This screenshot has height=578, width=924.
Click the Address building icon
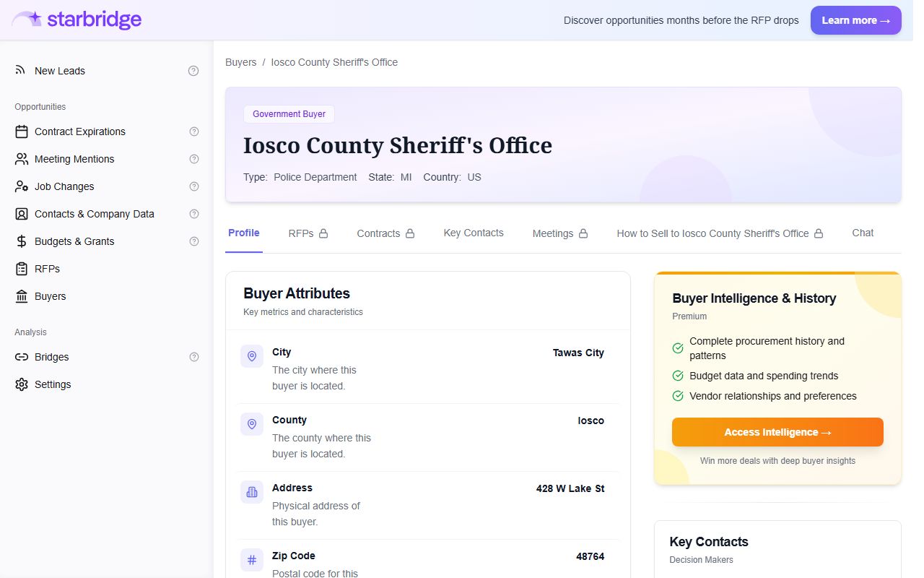(252, 492)
